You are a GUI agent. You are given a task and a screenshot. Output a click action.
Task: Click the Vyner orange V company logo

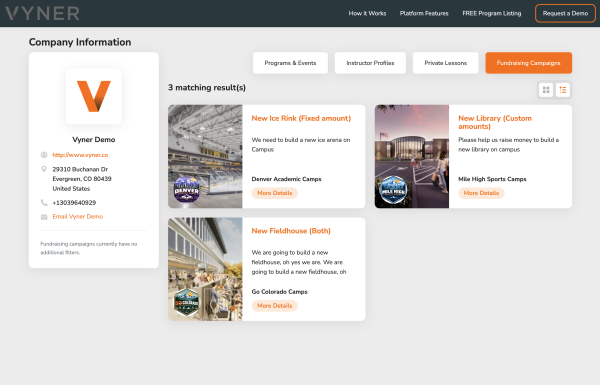[x=94, y=96]
